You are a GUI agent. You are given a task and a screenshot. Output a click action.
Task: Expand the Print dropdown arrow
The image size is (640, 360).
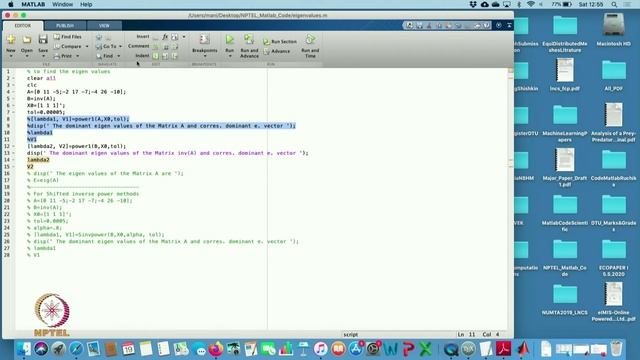78,56
